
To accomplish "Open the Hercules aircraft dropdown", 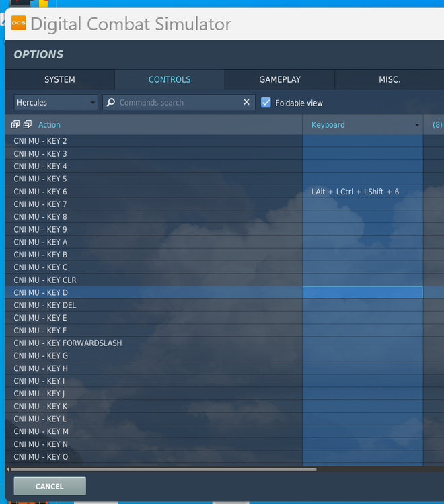I will tap(56, 102).
